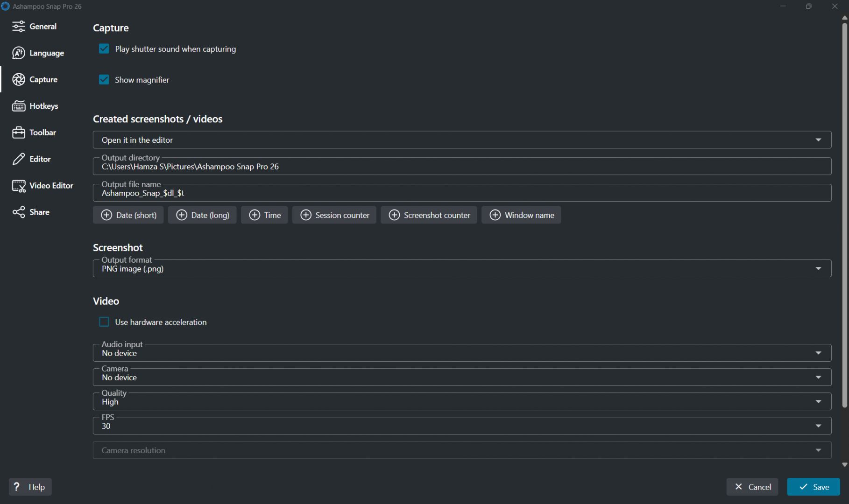
Task: Click the 'Screenshot' section heading
Action: 118,248
